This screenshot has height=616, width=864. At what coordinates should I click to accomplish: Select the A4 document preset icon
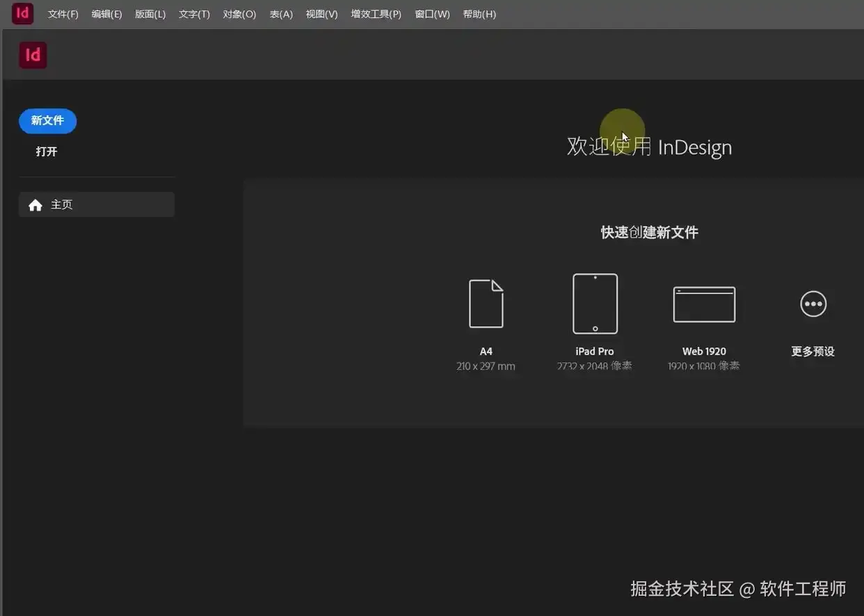tap(486, 304)
